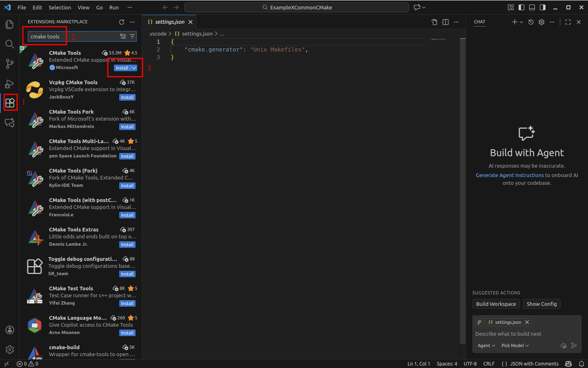Screen dimensions: 588x368
Task: Go back with the navigation arrow
Action: tap(165, 7)
